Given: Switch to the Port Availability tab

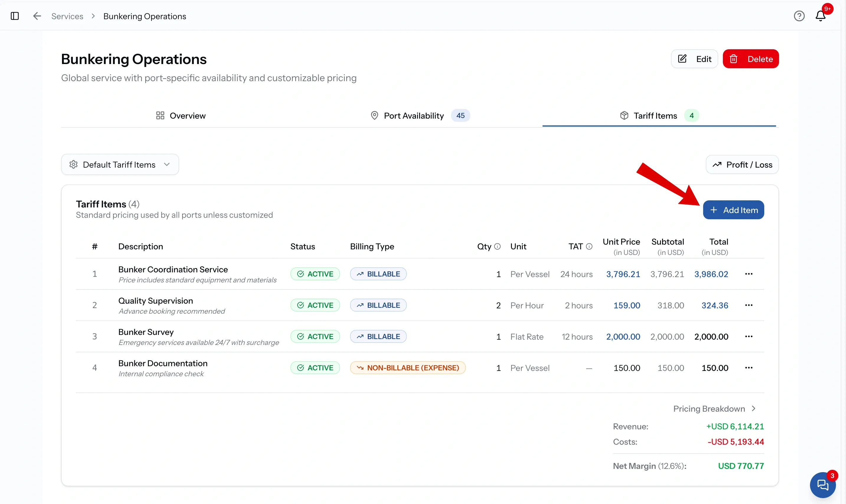Looking at the screenshot, I should pyautogui.click(x=420, y=116).
